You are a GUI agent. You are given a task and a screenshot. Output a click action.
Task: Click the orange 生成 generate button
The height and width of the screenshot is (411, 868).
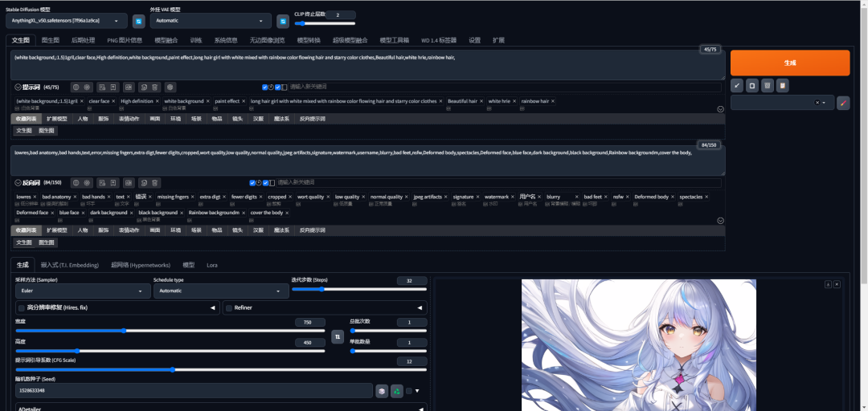pyautogui.click(x=790, y=63)
